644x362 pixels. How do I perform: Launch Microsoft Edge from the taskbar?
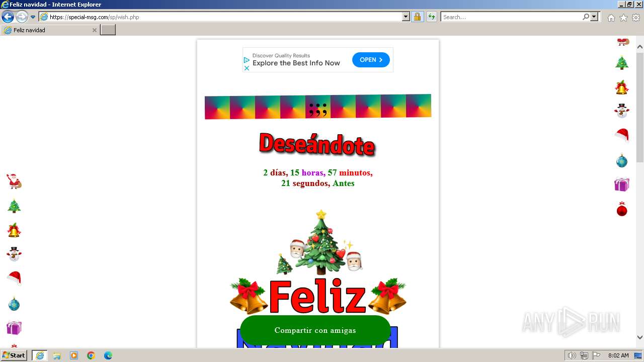pos(108,355)
